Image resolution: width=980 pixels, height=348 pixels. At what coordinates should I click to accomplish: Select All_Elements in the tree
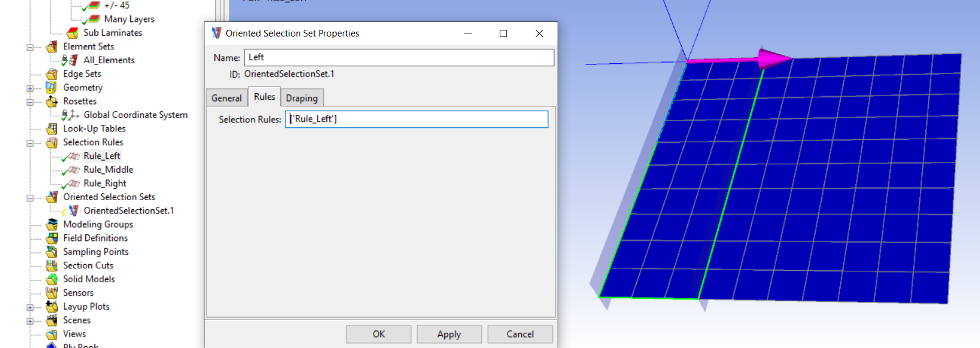(x=109, y=60)
